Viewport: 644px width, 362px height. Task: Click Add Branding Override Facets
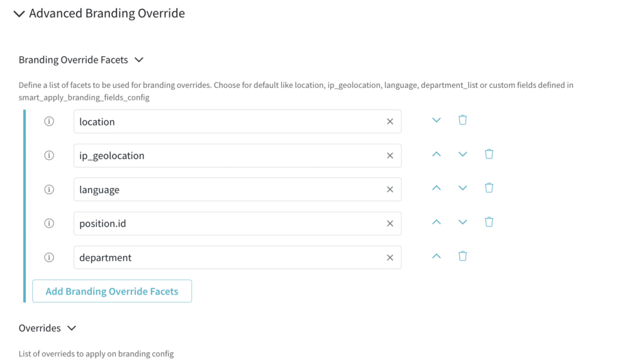(112, 291)
